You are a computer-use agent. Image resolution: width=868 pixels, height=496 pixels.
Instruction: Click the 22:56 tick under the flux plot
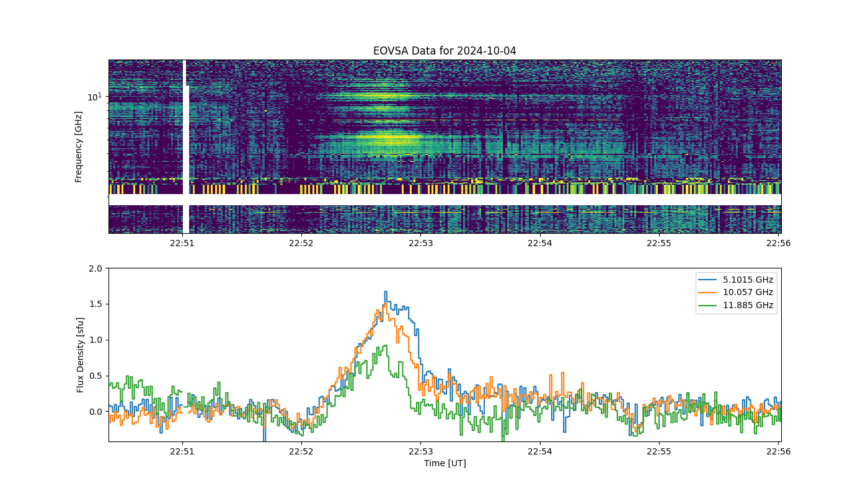tap(778, 451)
